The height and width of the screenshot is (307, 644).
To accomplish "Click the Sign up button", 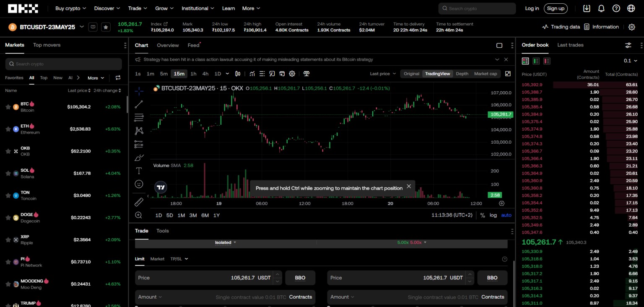I will tap(556, 8).
